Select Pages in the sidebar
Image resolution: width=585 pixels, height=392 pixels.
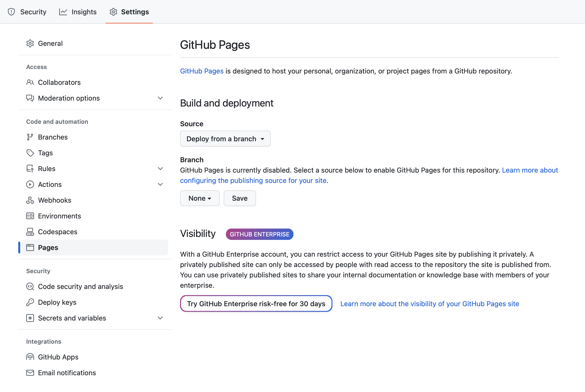click(95, 248)
